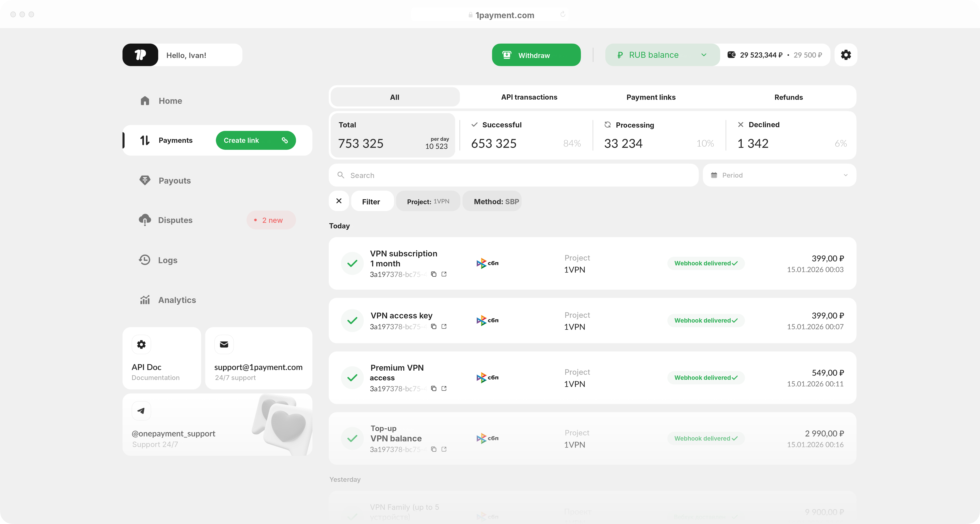
Task: Expand the RUB balance dropdown
Action: coord(662,55)
